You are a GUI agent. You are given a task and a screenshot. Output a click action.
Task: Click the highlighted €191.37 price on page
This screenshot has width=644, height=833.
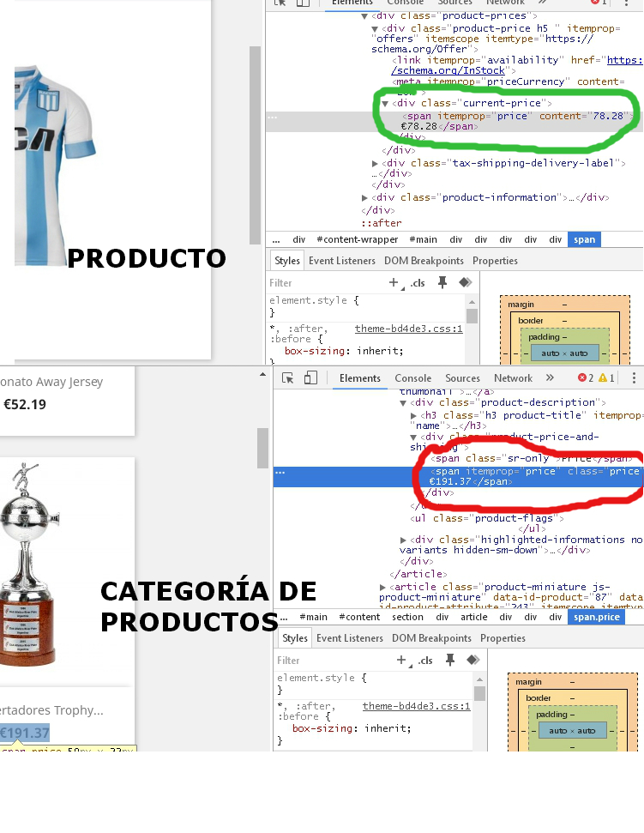pyautogui.click(x=25, y=733)
